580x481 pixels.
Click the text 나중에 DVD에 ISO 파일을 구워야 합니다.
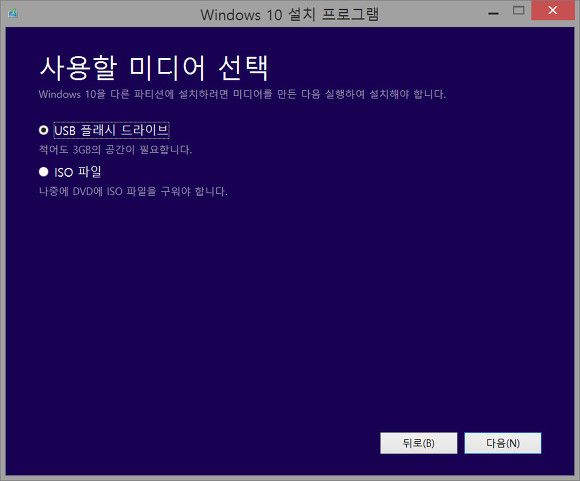(133, 191)
